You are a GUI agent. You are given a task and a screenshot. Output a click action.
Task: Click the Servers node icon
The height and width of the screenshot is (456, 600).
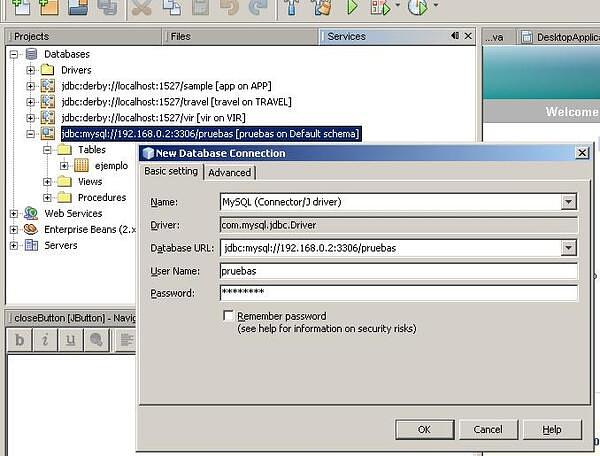[31, 245]
